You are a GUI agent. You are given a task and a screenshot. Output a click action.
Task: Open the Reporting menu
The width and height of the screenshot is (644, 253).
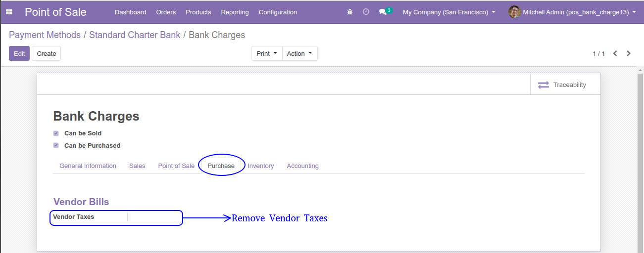pos(235,12)
